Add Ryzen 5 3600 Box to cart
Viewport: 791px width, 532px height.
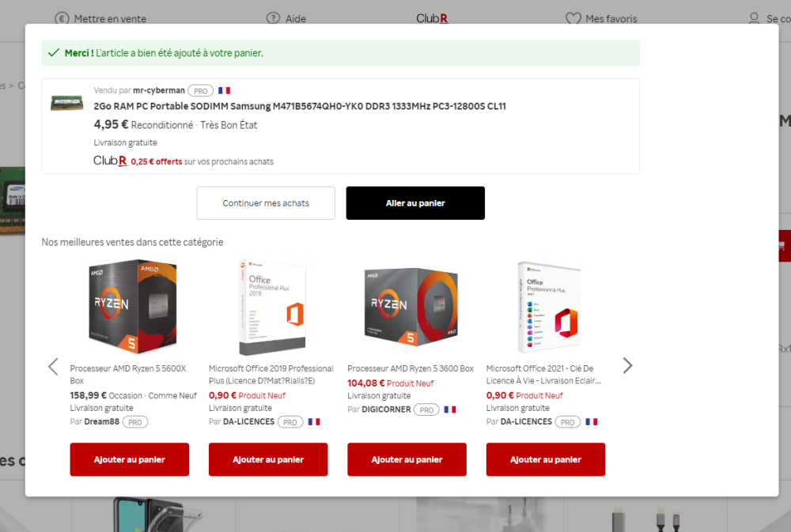407,459
